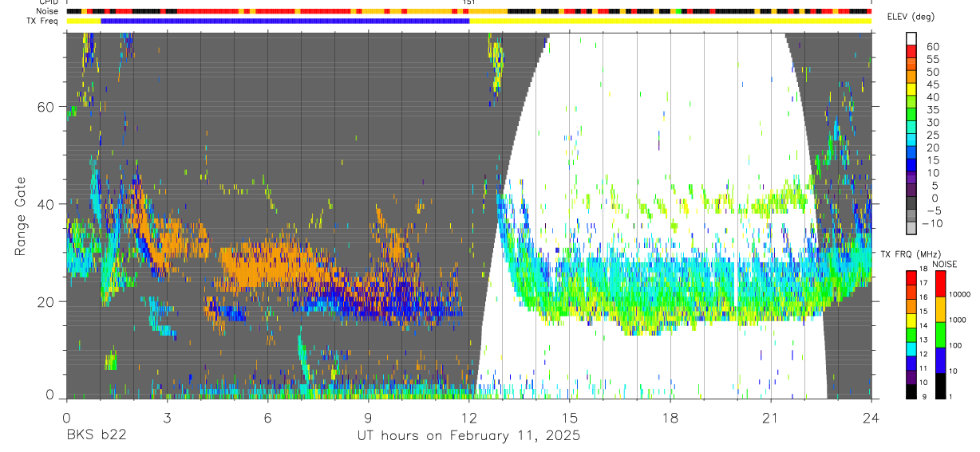Pick the black bottom swatch of the NOISE colorbar
The image size is (980, 452).
(x=940, y=386)
